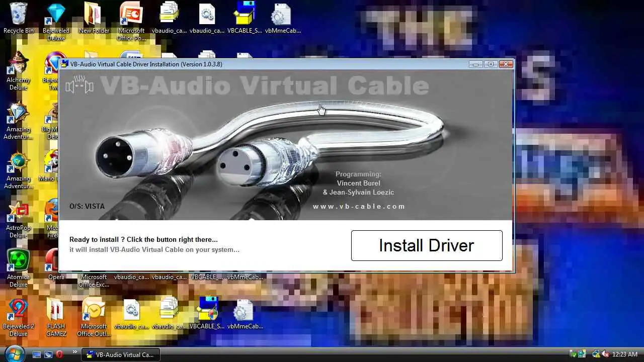This screenshot has width=644, height=362.
Task: Select Amazing Adventures shortcut with compass icon
Action: [19, 169]
